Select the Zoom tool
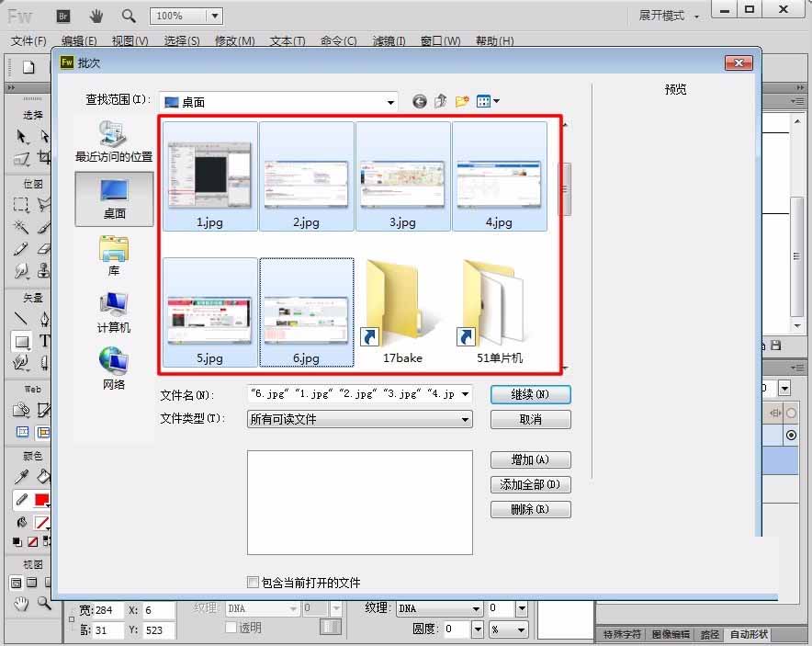The width and height of the screenshot is (812, 646). click(43, 602)
